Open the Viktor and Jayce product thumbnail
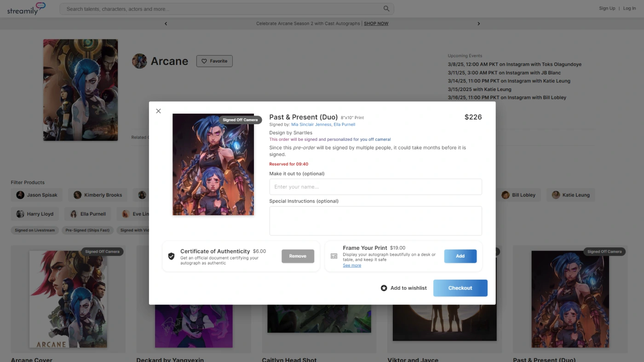This screenshot has height=362, width=644. (x=444, y=322)
